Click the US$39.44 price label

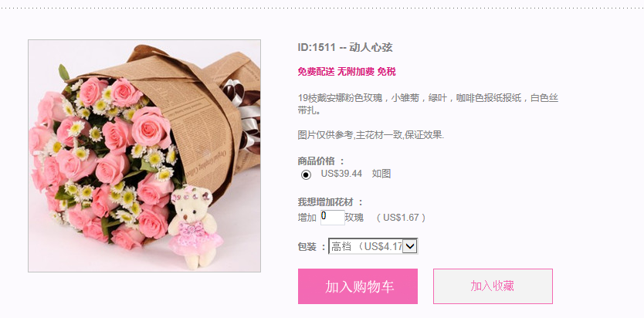click(x=341, y=174)
